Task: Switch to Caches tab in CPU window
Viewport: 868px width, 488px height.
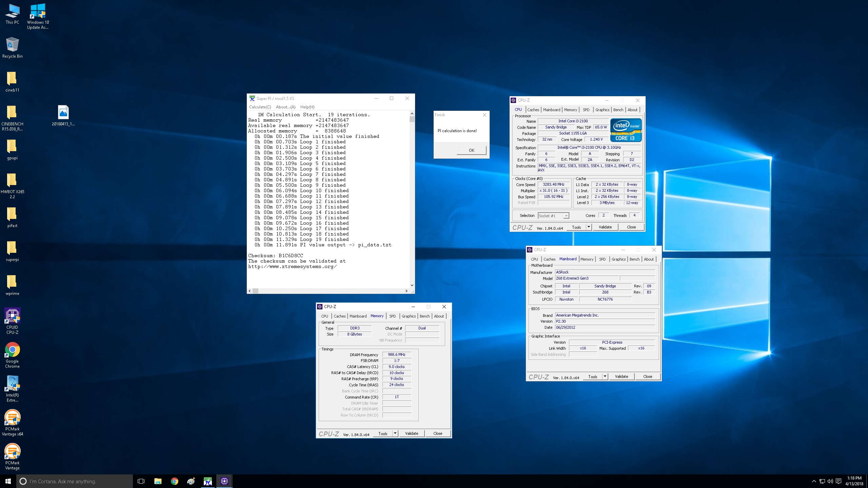Action: [533, 110]
